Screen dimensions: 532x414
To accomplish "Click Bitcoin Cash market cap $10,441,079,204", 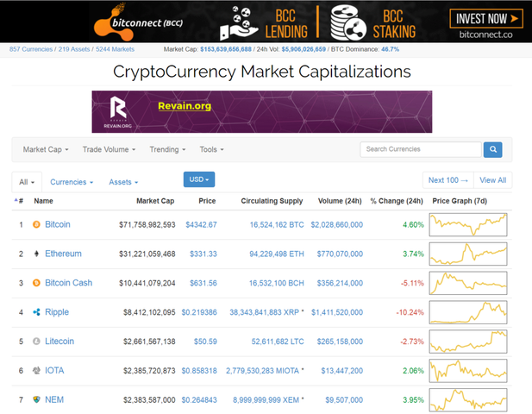I will pyautogui.click(x=147, y=283).
